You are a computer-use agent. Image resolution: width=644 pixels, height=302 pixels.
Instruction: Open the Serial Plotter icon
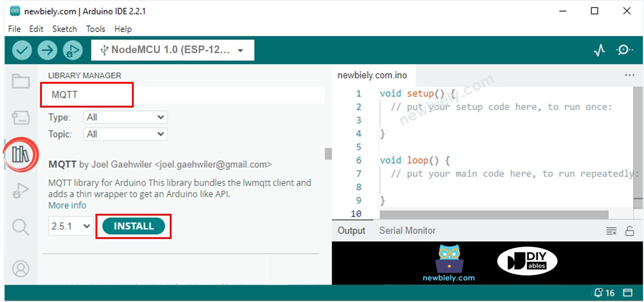pos(599,50)
